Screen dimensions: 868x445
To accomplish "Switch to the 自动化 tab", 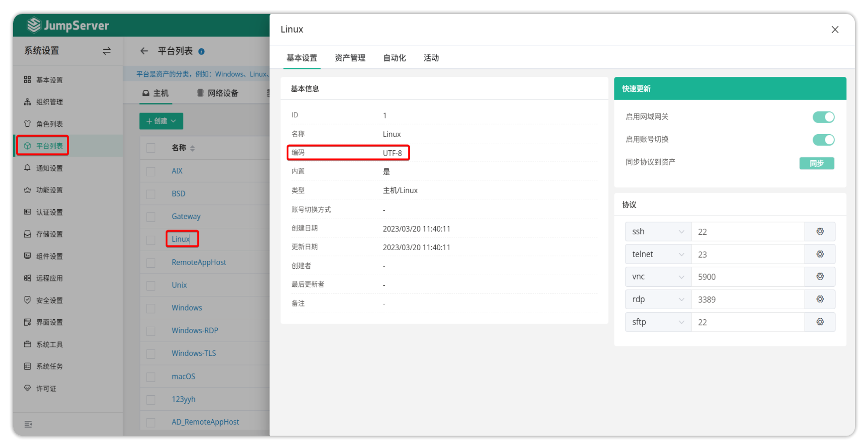I will [394, 58].
